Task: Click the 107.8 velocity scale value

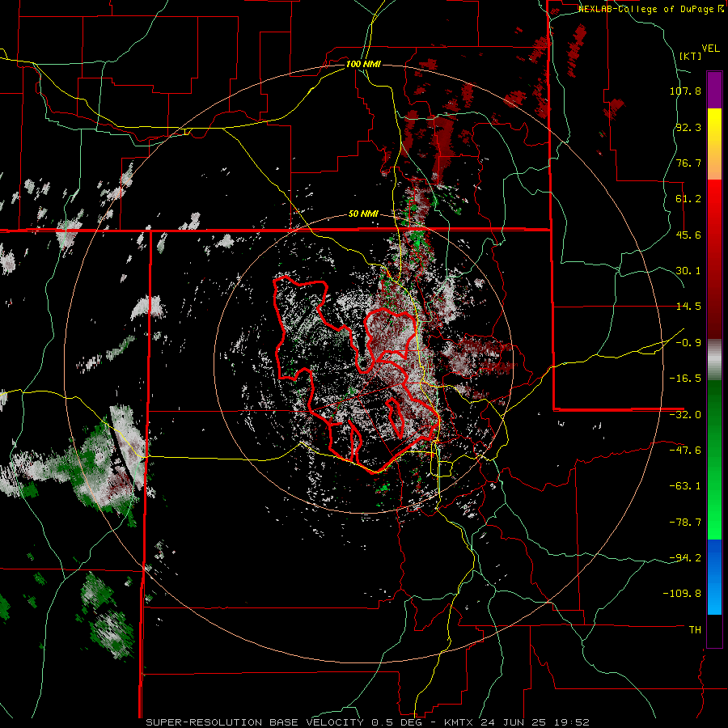Action: (x=685, y=91)
